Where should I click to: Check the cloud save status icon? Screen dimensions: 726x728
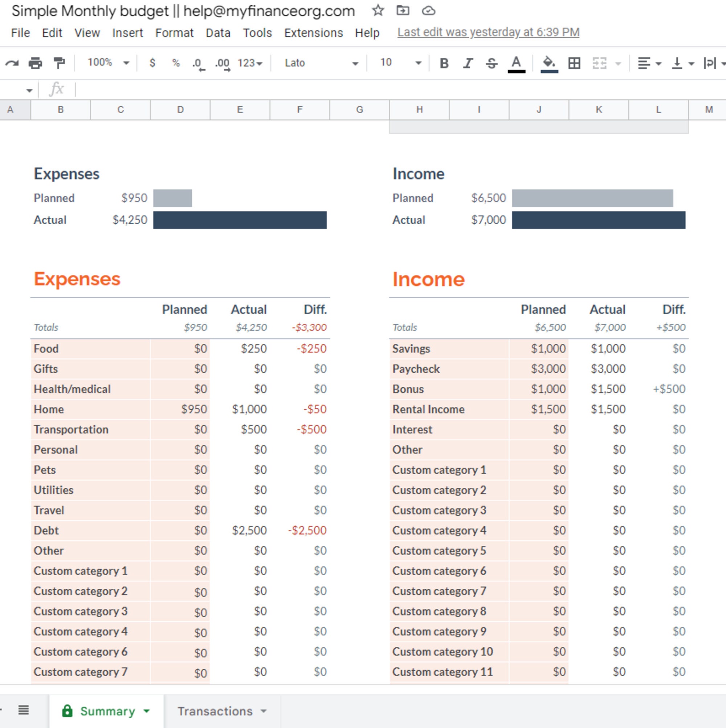428,11
